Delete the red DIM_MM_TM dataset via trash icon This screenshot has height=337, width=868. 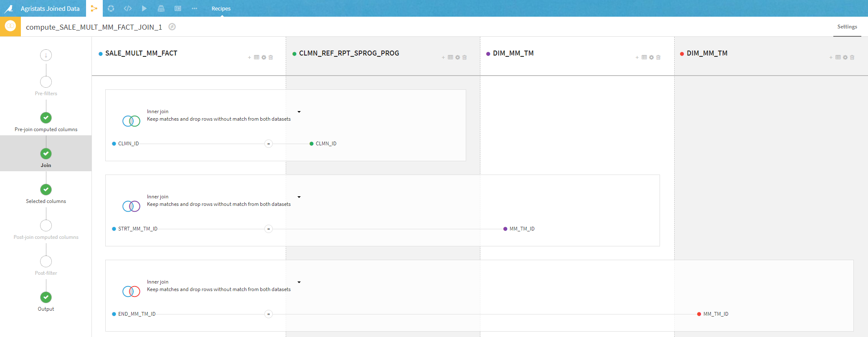[x=852, y=57]
